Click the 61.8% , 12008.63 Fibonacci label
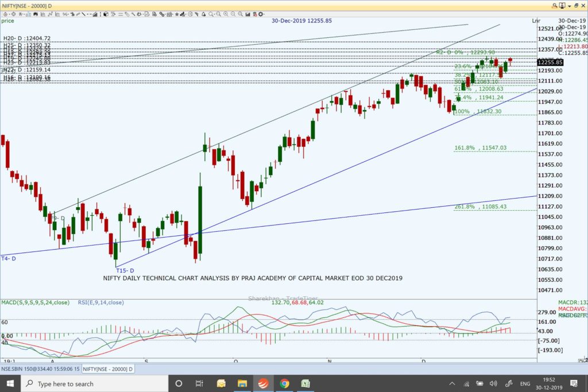The width and height of the screenshot is (588, 392). (479, 89)
